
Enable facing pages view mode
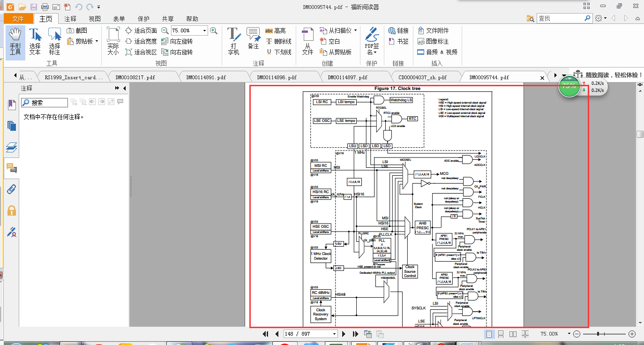513,334
